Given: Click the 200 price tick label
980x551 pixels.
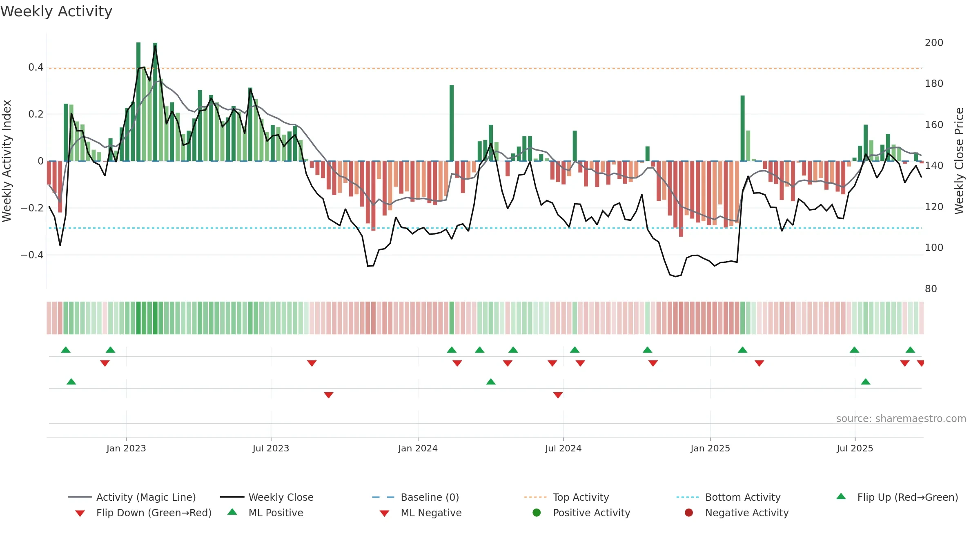Looking at the screenshot, I should pos(934,43).
